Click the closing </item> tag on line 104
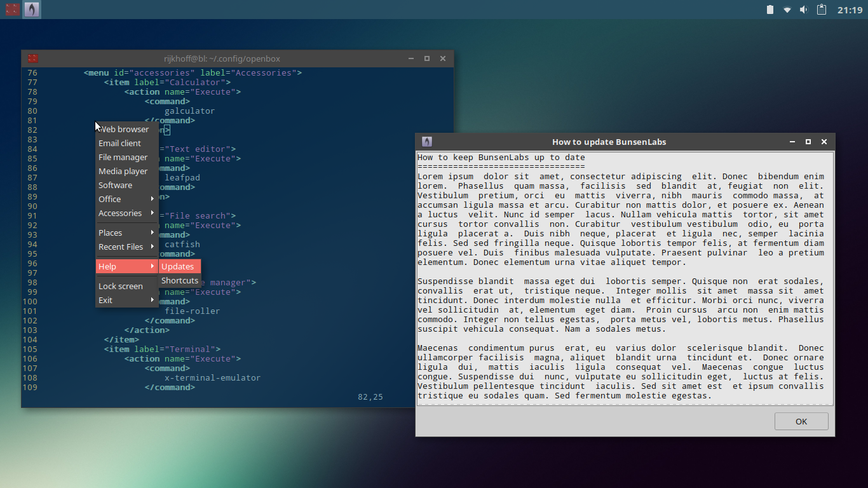This screenshot has width=868, height=488. (121, 339)
